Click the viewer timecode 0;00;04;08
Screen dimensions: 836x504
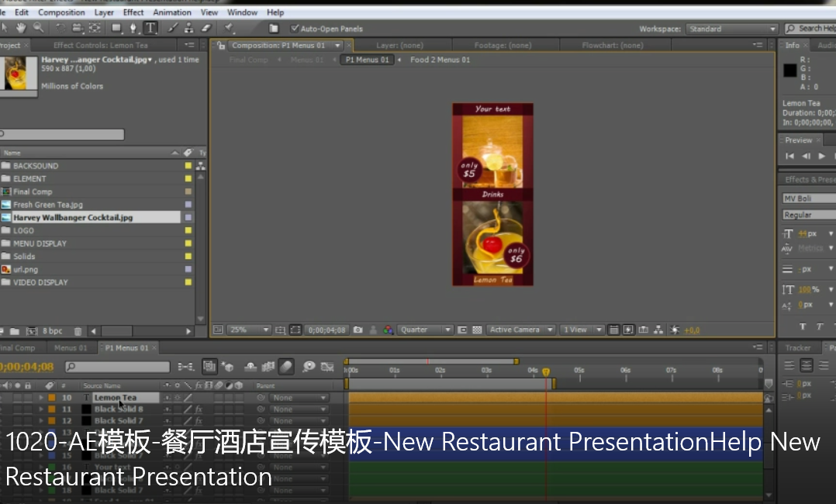[326, 330]
